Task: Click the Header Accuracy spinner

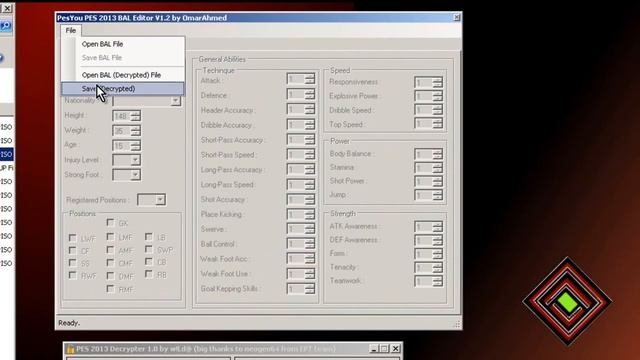Action: [x=310, y=109]
